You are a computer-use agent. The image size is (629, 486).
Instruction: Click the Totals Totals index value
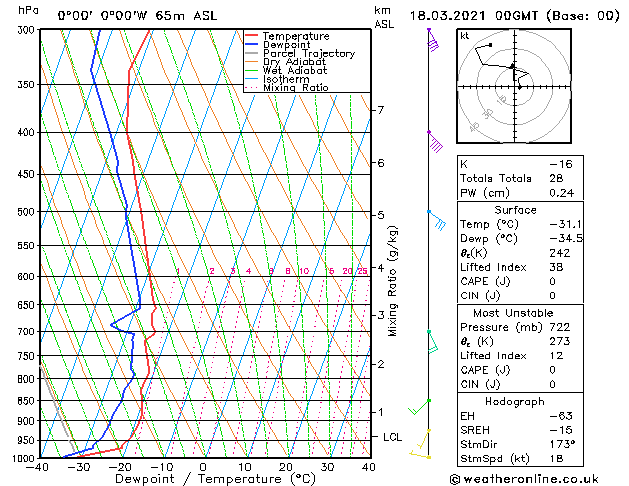556,178
